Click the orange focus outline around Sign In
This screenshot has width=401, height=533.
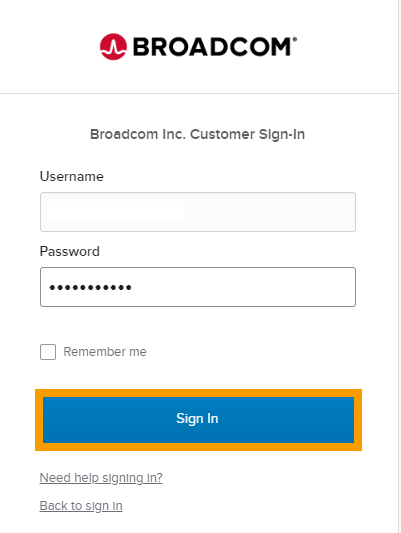(198, 393)
